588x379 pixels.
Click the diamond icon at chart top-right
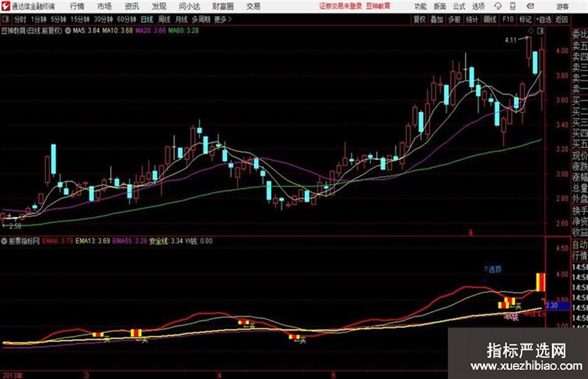tap(531, 31)
